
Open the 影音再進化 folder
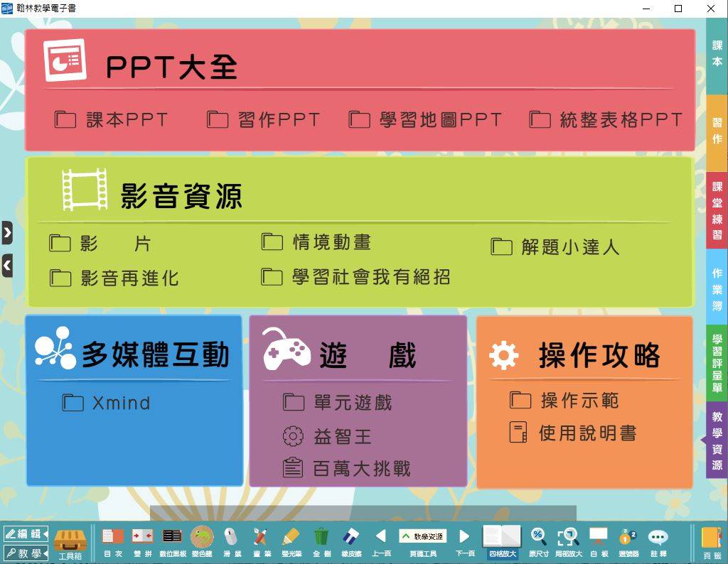114,278
